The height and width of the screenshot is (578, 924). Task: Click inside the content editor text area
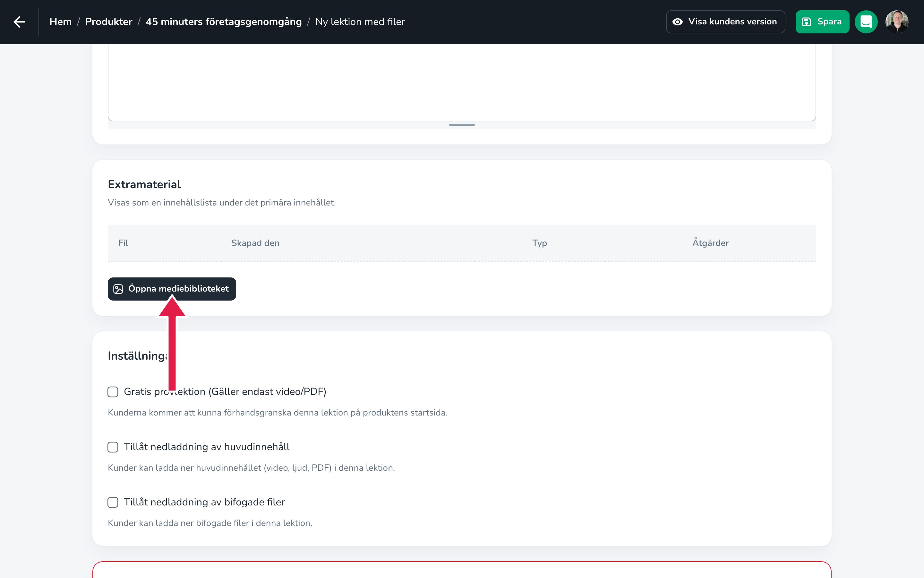(x=462, y=82)
